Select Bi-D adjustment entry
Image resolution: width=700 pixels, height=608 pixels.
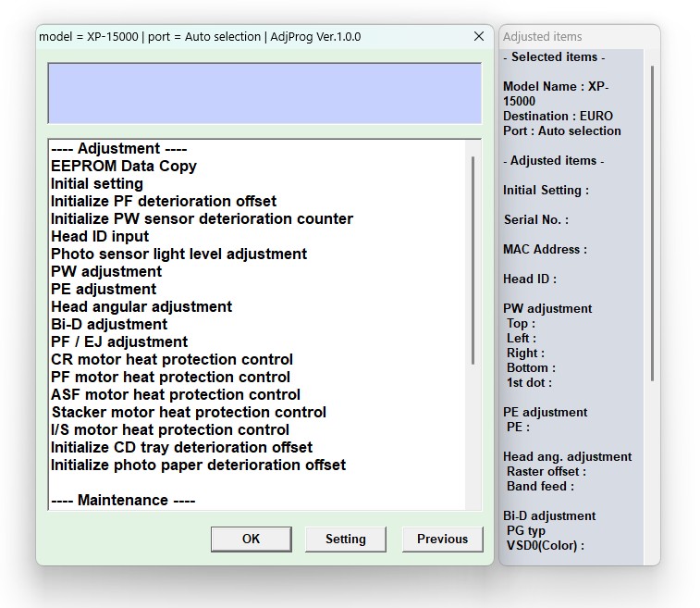pos(109,325)
